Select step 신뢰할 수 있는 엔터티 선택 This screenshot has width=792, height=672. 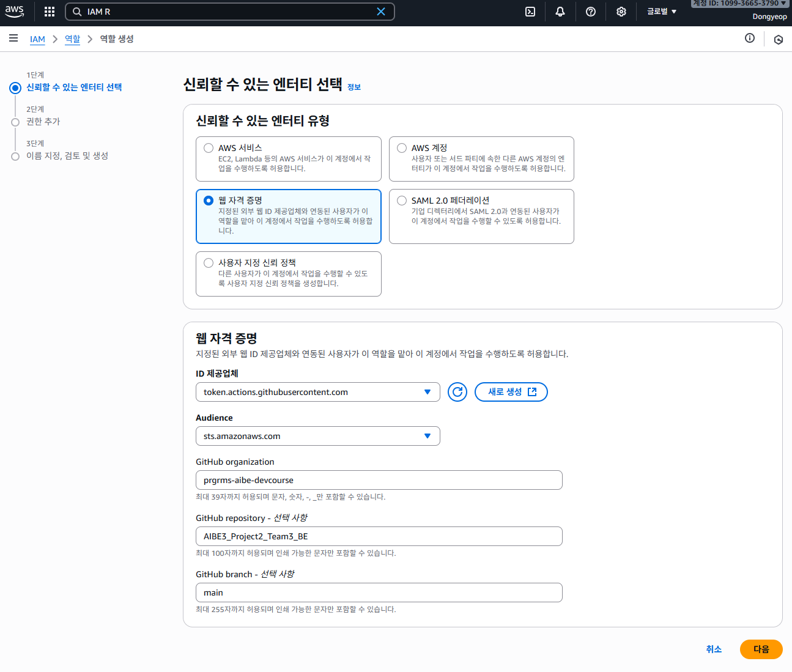[74, 87]
